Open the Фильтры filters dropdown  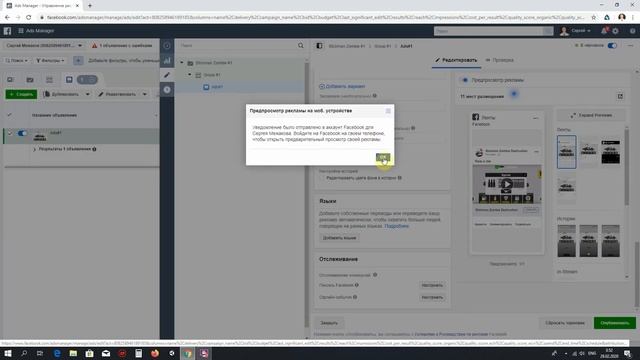[50, 60]
